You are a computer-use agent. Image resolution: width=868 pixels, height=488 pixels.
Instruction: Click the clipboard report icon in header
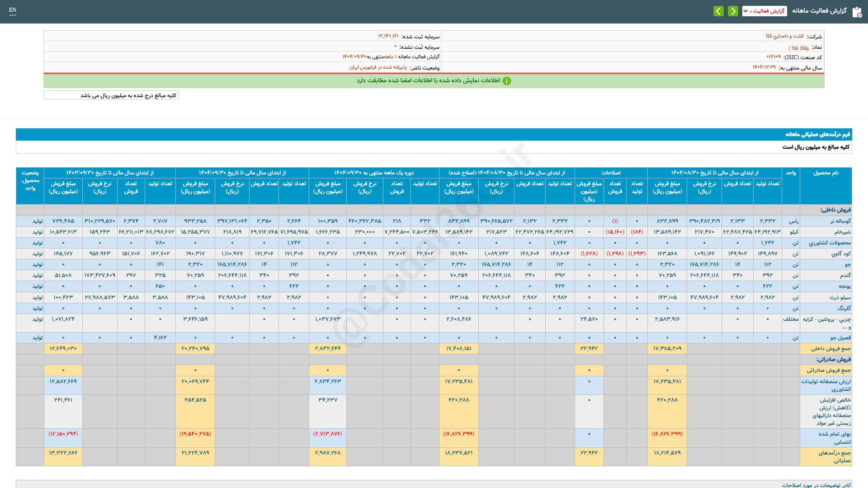[857, 12]
